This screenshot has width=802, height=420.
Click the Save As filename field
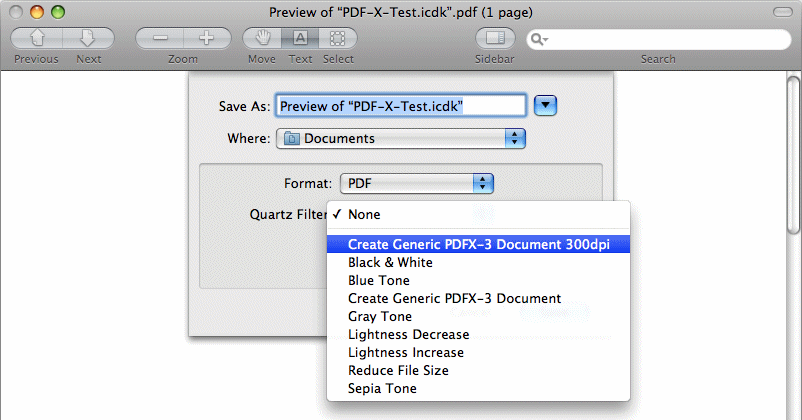click(x=400, y=106)
